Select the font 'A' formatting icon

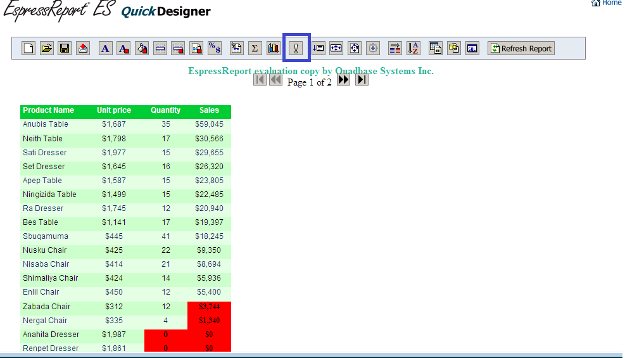106,49
